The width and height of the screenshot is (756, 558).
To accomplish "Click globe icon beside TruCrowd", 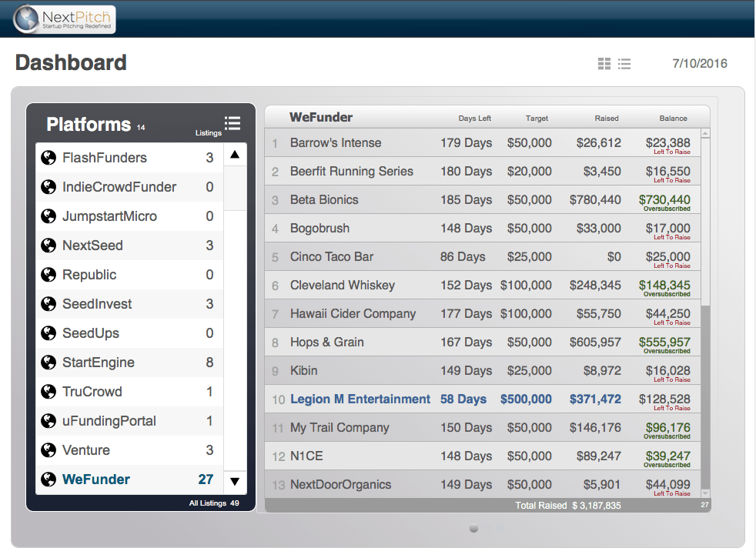I will pyautogui.click(x=49, y=392).
